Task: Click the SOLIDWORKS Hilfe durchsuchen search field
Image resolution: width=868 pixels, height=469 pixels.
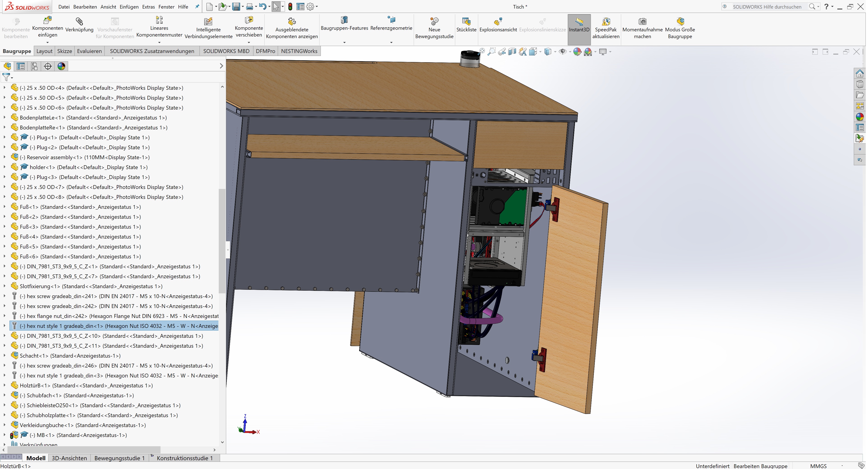Action: (767, 7)
